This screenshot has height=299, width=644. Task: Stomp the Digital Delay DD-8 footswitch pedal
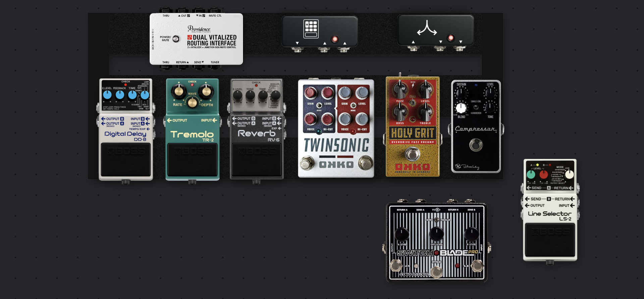[126, 160]
